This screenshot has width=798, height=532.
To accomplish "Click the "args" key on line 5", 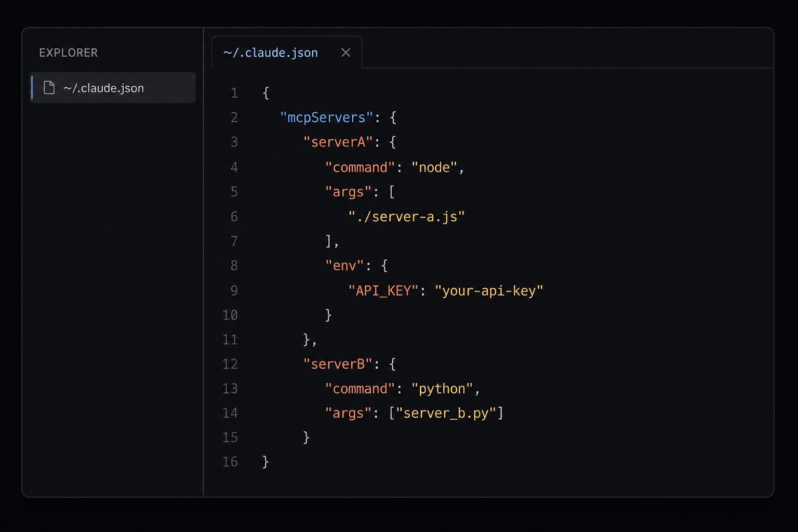I will [348, 192].
